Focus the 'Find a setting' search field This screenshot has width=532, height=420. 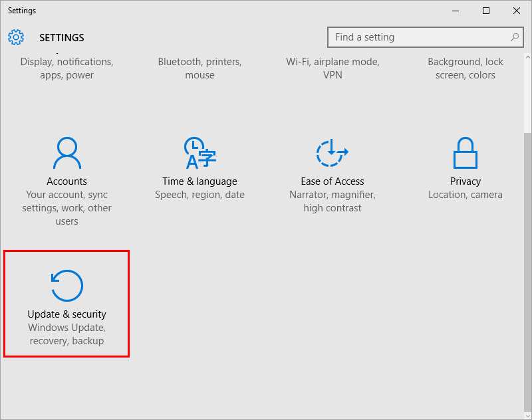tap(419, 37)
